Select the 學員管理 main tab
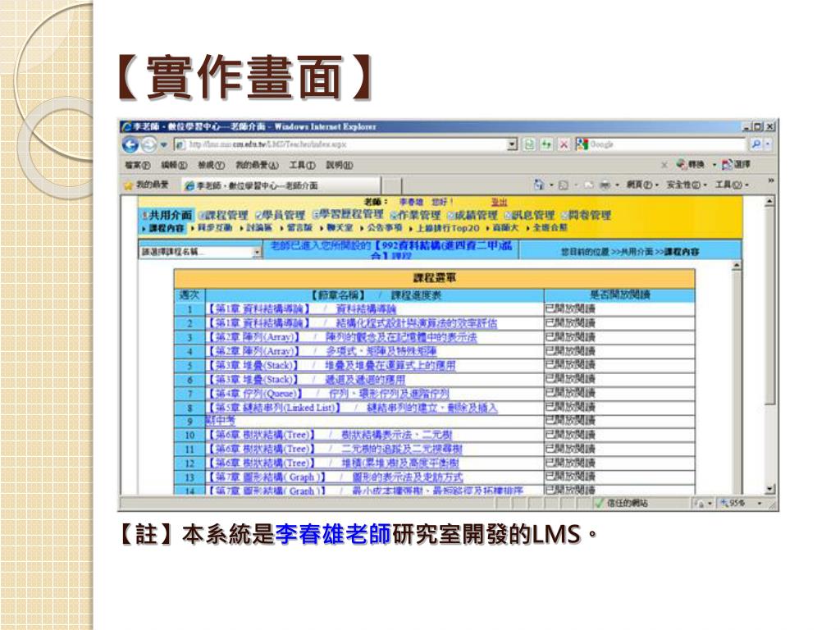This screenshot has width=840, height=630. point(281,216)
